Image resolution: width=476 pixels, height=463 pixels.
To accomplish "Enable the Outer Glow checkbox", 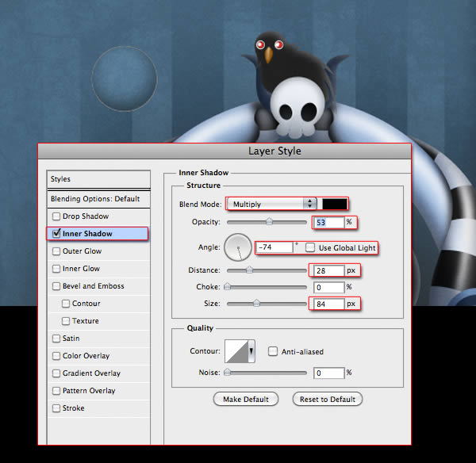I will tap(56, 251).
